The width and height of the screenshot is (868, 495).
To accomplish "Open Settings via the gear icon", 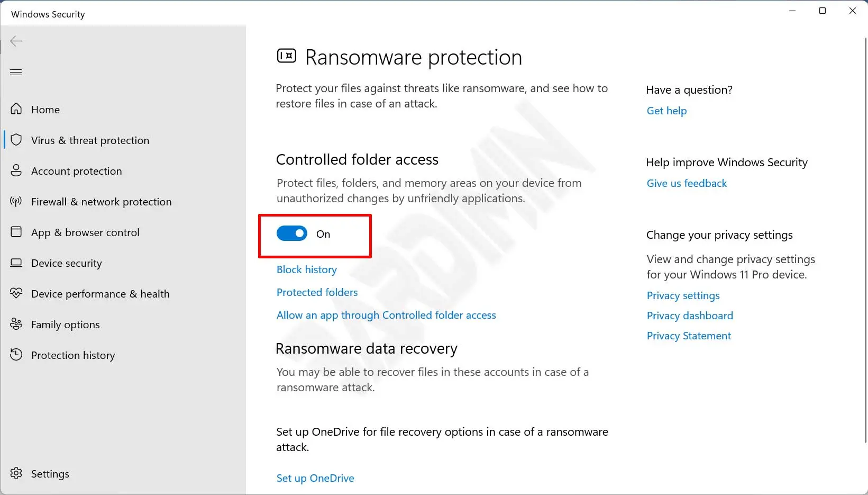I will tap(16, 473).
